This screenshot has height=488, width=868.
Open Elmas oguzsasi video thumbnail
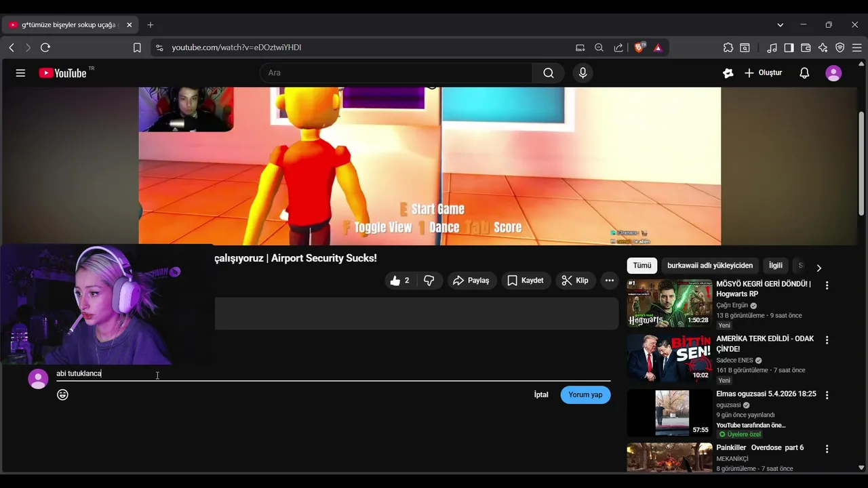click(x=669, y=413)
